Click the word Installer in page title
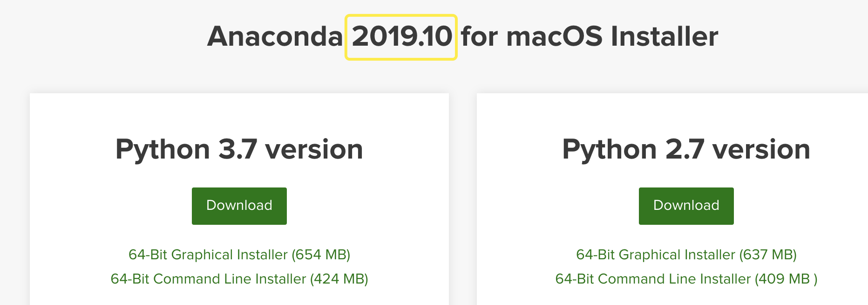 click(664, 37)
